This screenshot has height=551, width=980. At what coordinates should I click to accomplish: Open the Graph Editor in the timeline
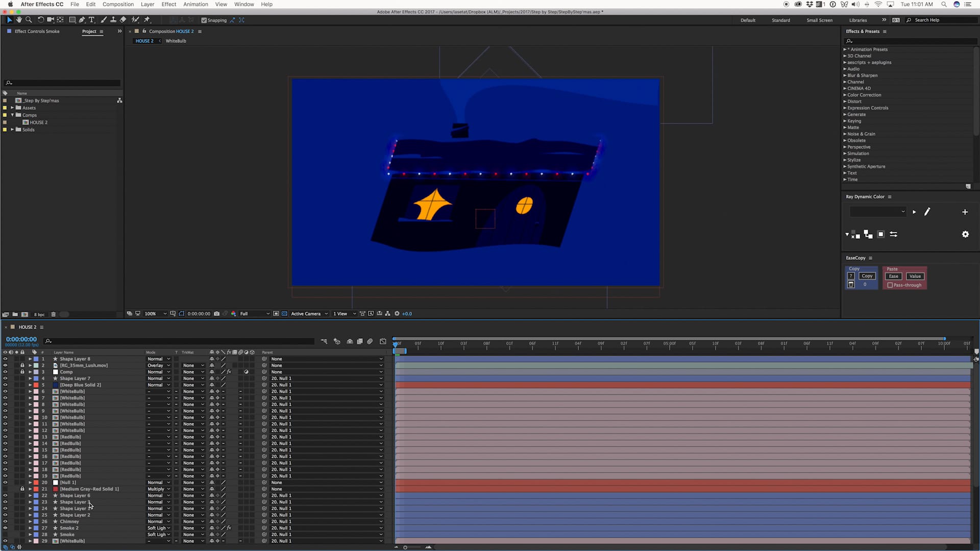(383, 341)
